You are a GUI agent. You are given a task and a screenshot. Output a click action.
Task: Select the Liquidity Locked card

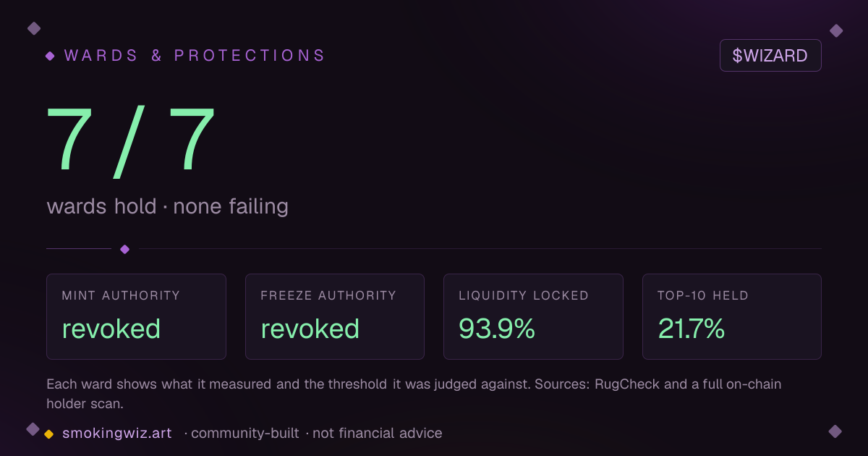(533, 316)
